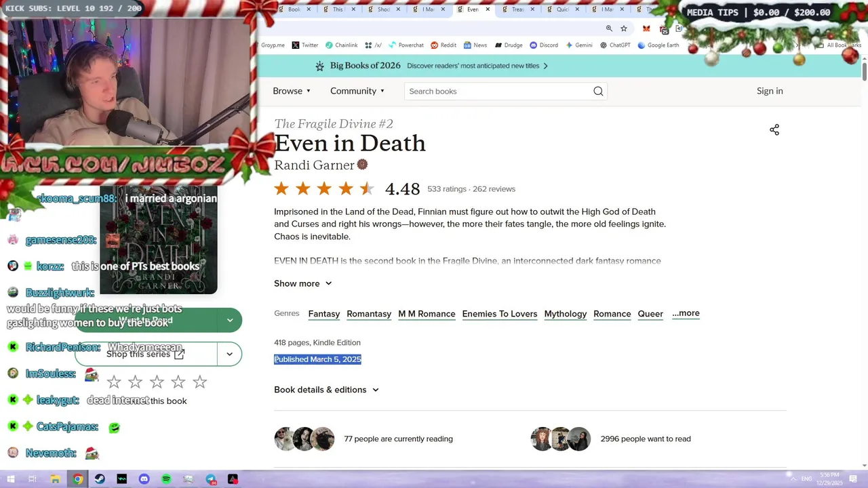
Task: Open the Queer genre link
Action: pyautogui.click(x=650, y=314)
